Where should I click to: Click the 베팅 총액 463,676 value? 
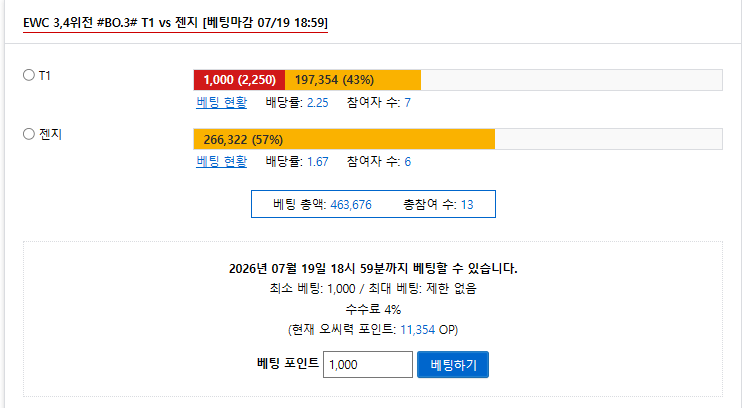351,204
